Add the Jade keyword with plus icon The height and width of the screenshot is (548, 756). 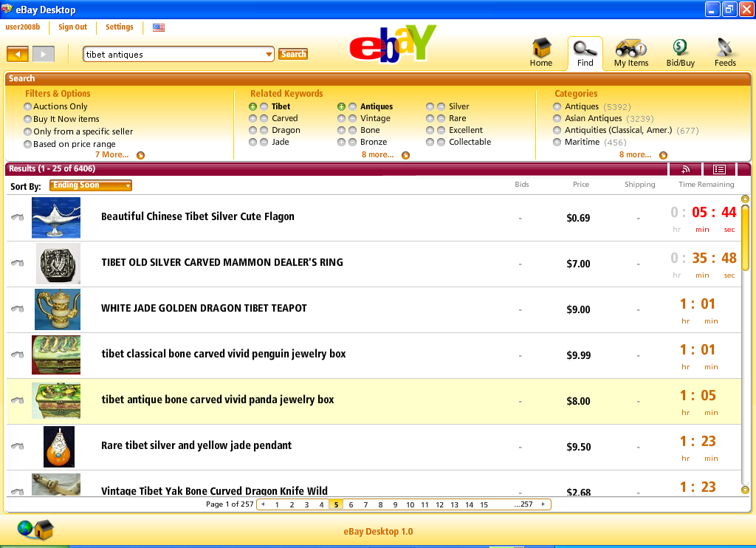(x=252, y=142)
